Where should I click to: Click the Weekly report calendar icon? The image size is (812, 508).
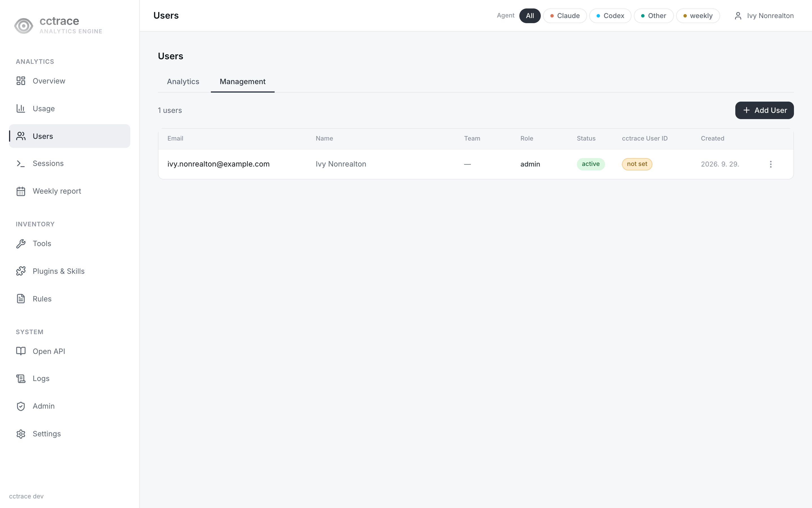[x=21, y=191]
